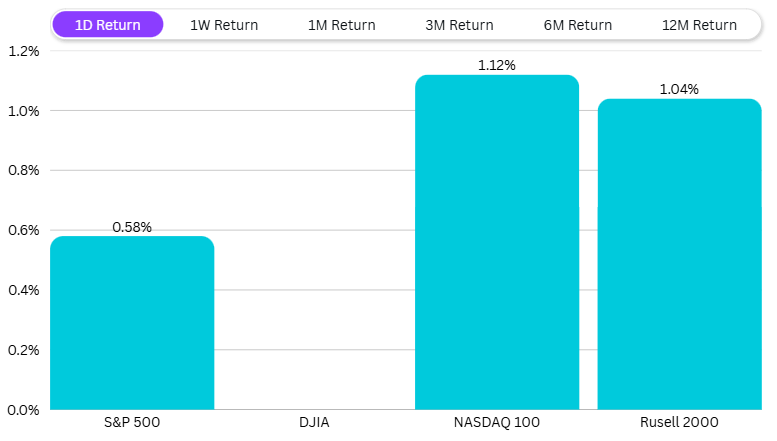
Task: Select the NASDAQ 100 axis label
Action: [x=497, y=423]
